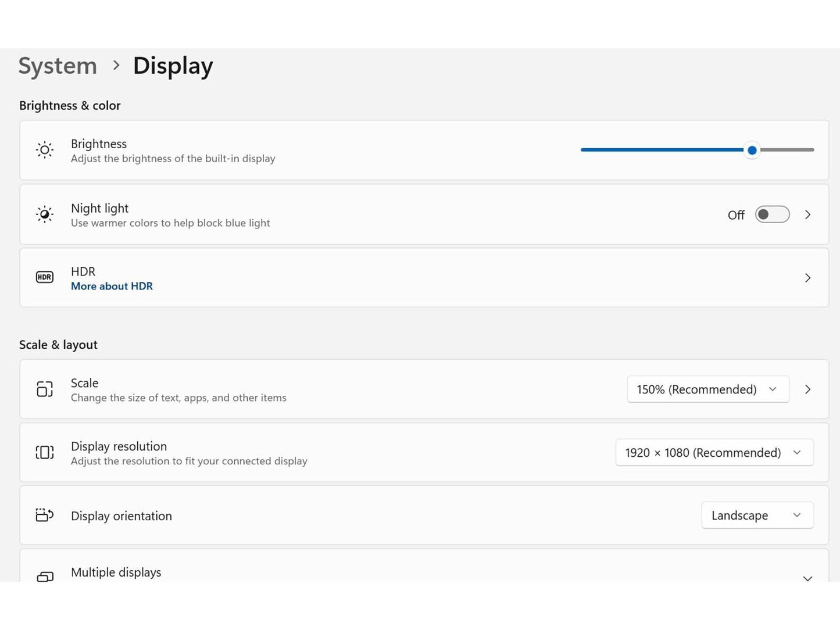This screenshot has height=630, width=840.
Task: Open Night light settings via right arrow
Action: tap(807, 214)
